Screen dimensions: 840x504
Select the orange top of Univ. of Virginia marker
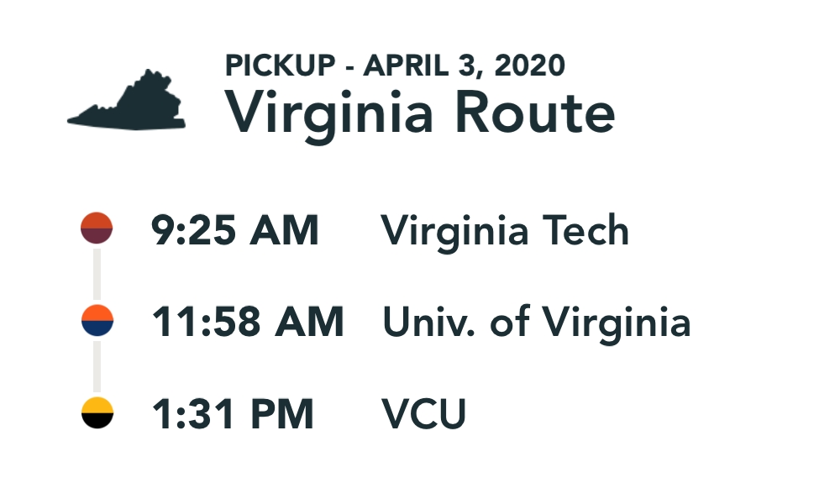click(x=97, y=313)
